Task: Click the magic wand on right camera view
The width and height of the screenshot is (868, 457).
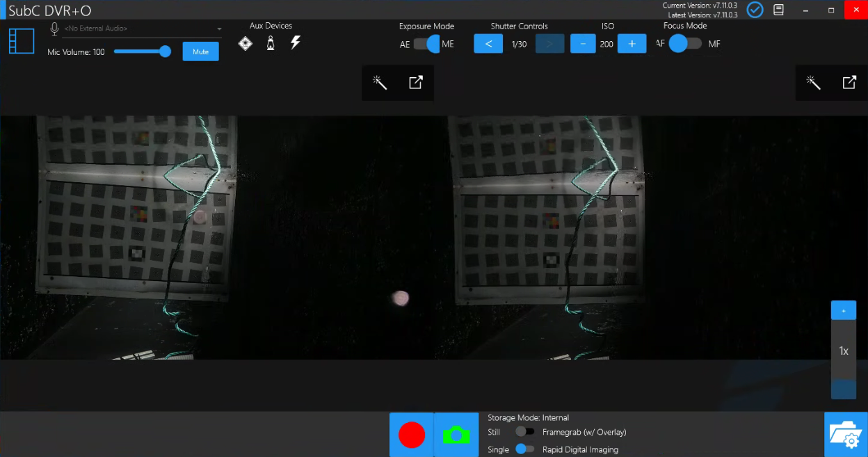Action: click(x=813, y=83)
